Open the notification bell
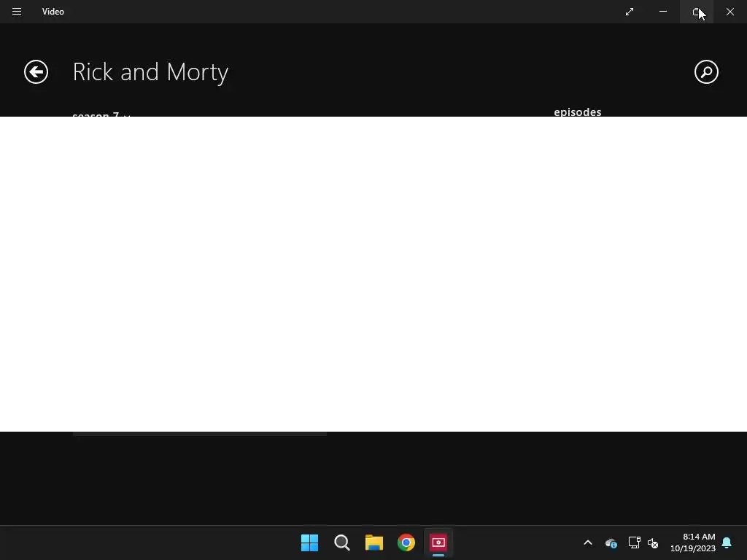Viewport: 747px width, 560px height. point(727,542)
